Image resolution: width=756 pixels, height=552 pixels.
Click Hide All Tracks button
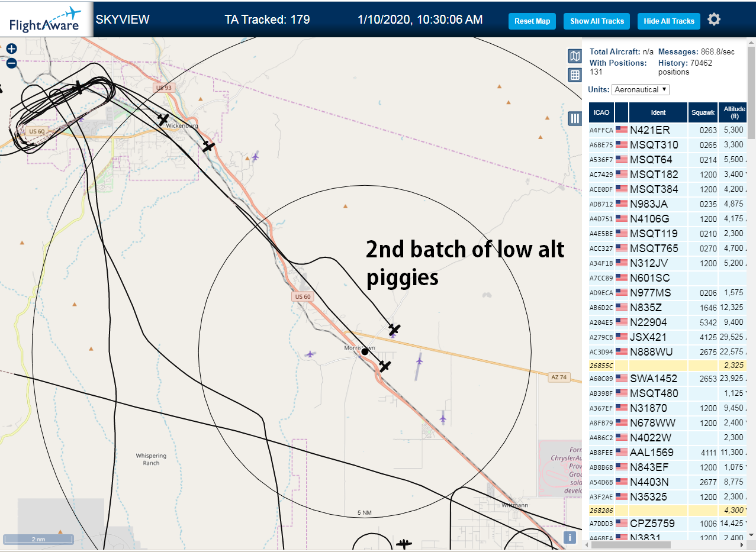(x=669, y=21)
